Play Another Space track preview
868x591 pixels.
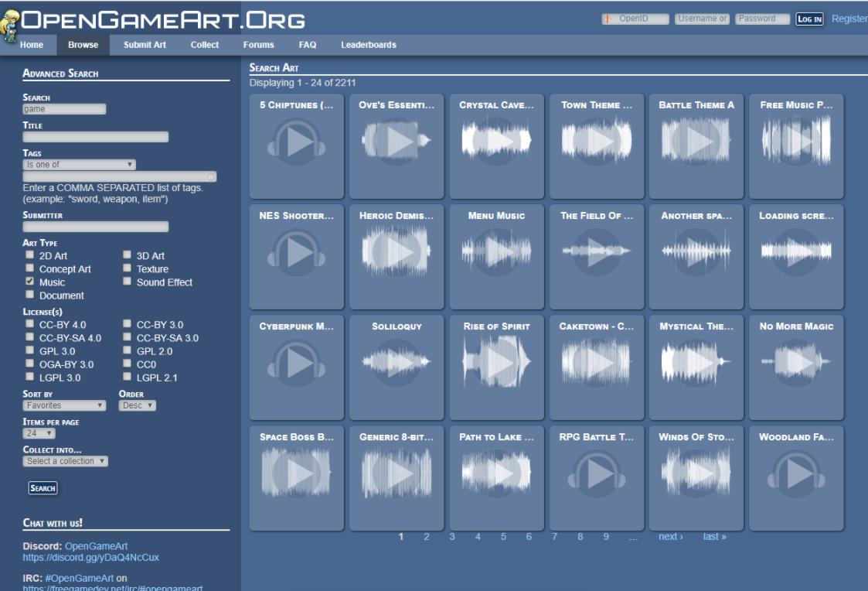tap(696, 253)
